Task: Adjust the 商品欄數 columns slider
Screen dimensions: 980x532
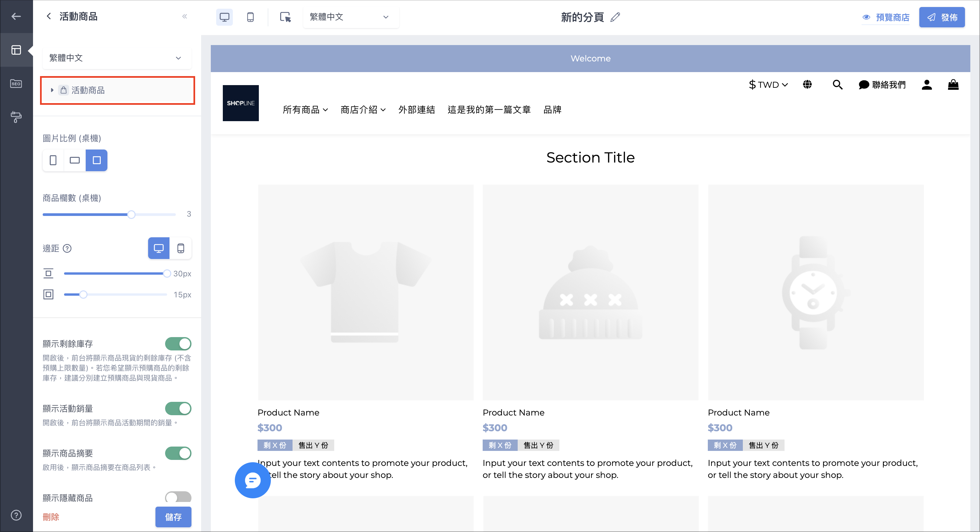Action: 131,215
